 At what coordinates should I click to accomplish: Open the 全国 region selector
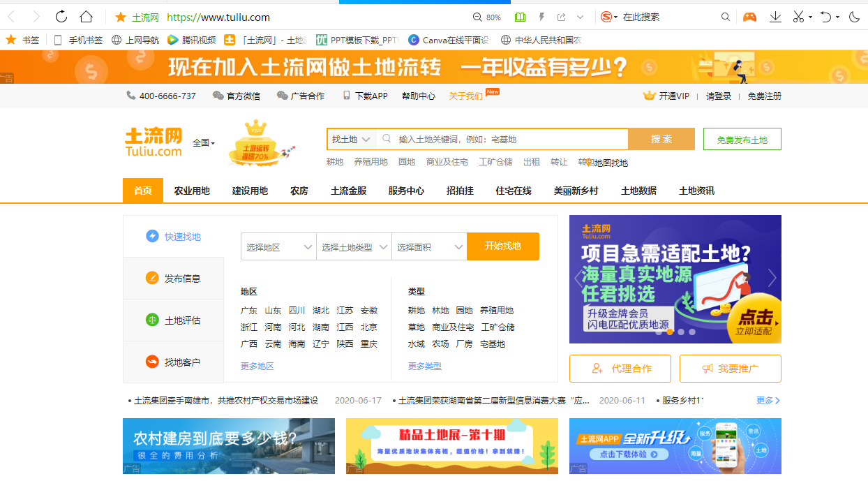tap(204, 142)
